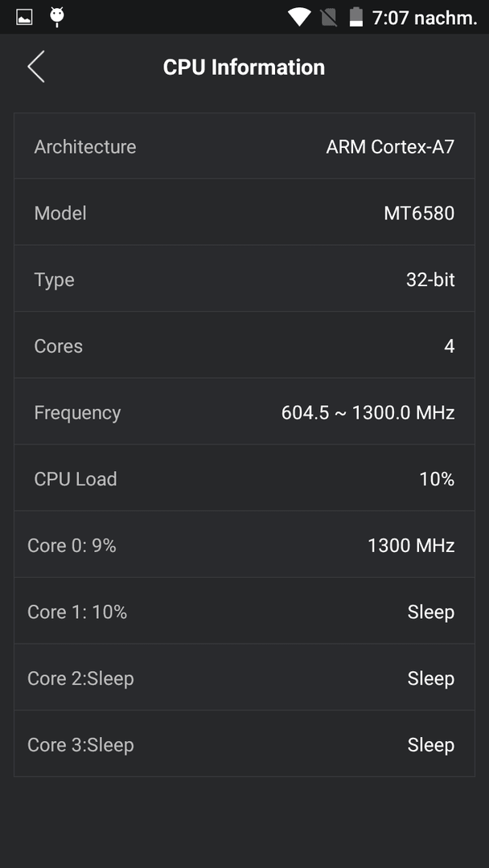Select the Architecture row
This screenshot has width=489, height=868.
click(244, 146)
